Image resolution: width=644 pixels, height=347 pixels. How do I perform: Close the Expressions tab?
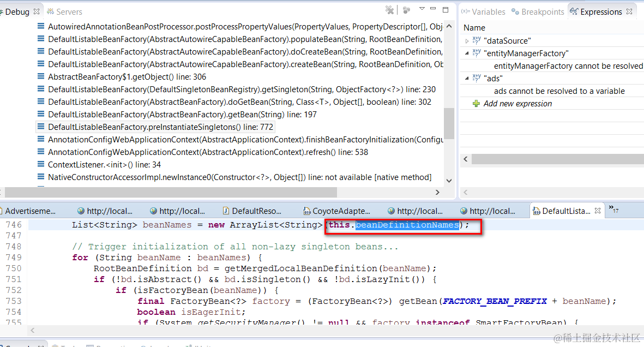pos(629,11)
